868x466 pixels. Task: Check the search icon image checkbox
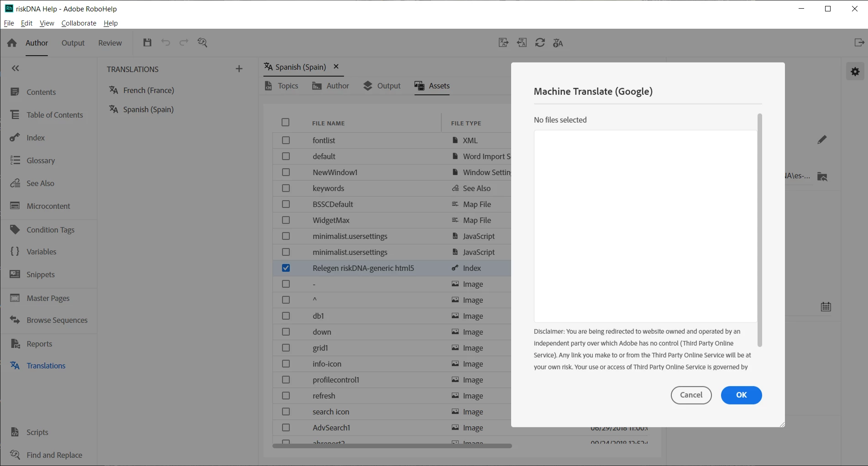pyautogui.click(x=286, y=412)
